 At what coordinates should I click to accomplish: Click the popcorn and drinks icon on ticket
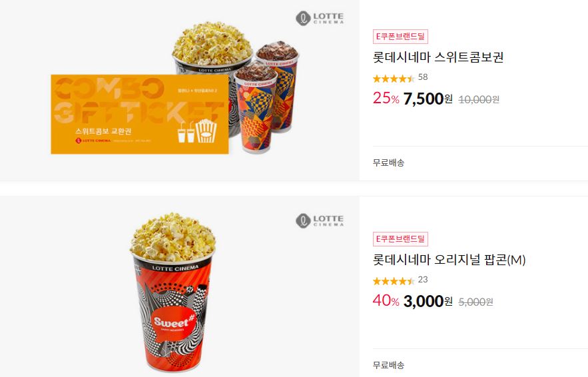[x=197, y=131]
